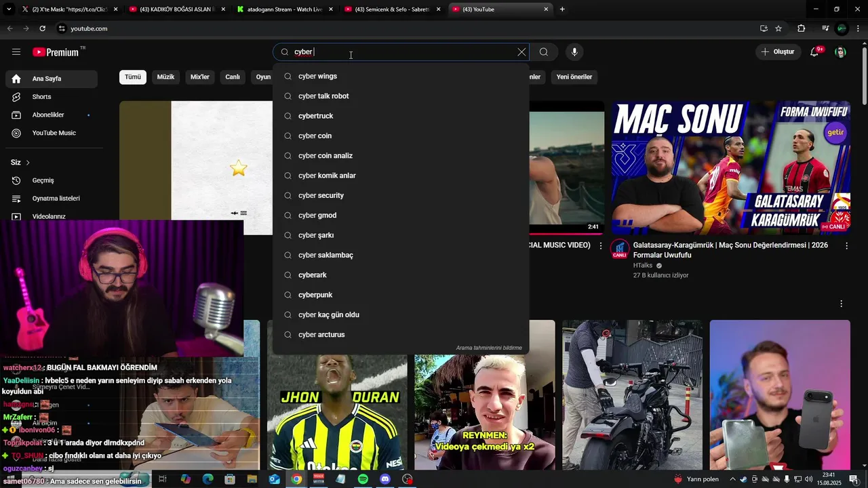Viewport: 868px width, 488px height.
Task: Select the Tümü filter chip
Action: 133,77
